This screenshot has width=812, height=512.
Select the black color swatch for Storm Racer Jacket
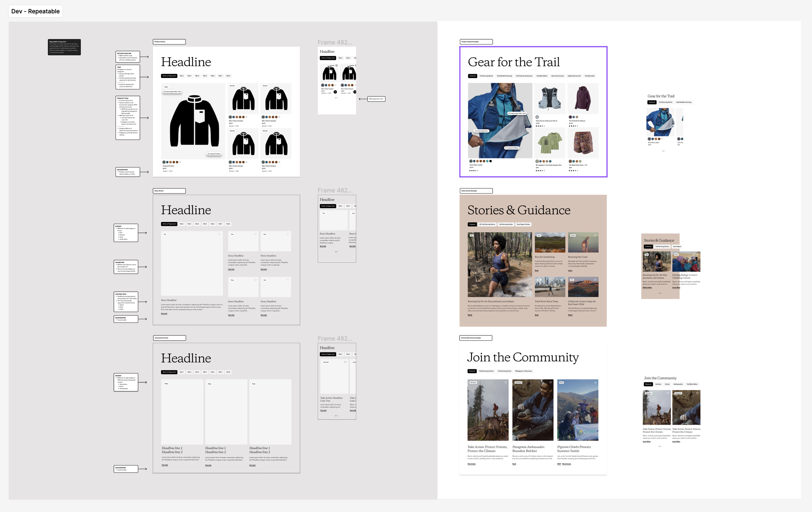(x=490, y=161)
